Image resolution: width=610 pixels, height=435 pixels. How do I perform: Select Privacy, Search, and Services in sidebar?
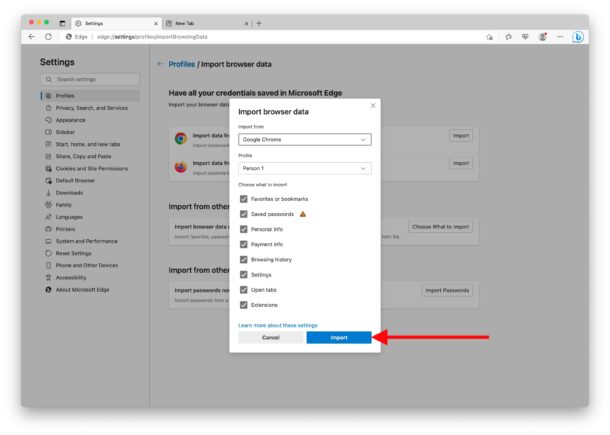[91, 107]
